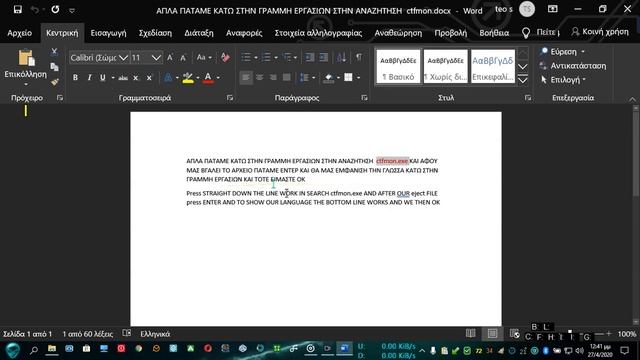The height and width of the screenshot is (360, 640).
Task: Toggle Strikethrough (abc) formatting
Action: [123, 78]
